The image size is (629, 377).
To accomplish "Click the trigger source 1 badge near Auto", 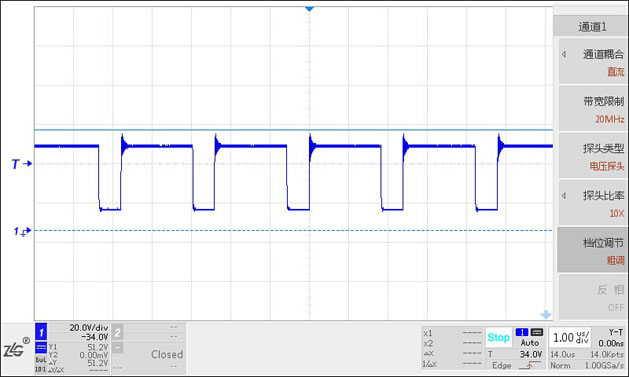I will pos(521,332).
